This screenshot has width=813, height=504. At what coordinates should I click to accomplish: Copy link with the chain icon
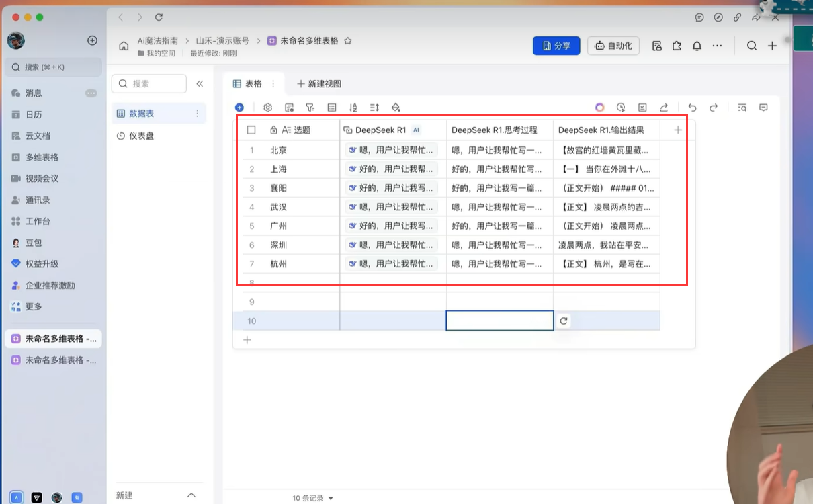(x=737, y=17)
